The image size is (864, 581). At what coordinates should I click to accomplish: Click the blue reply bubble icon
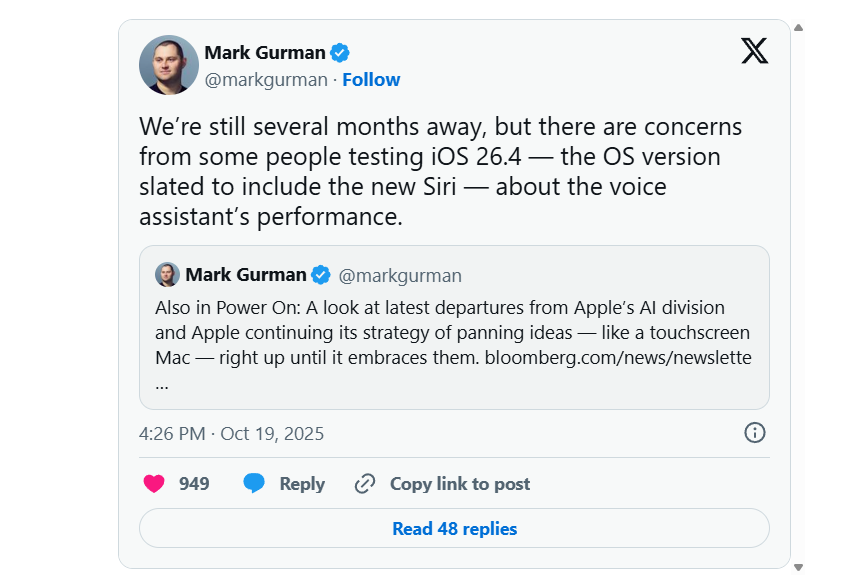[x=255, y=484]
